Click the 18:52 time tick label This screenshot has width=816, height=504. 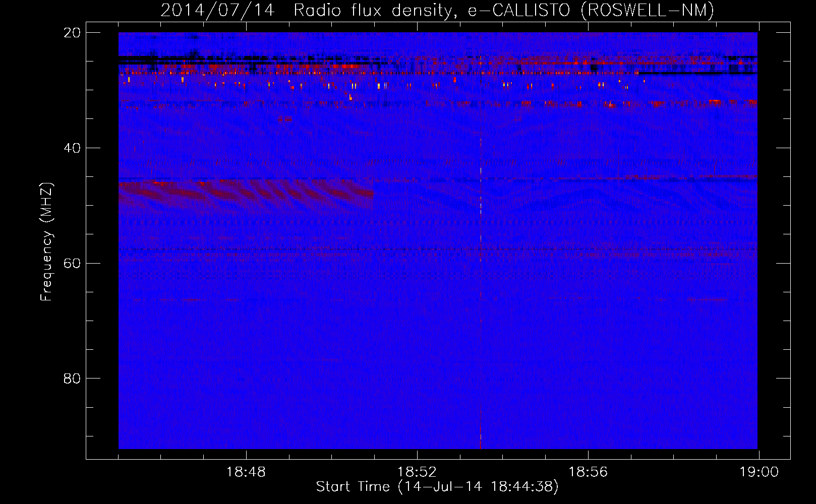417,472
